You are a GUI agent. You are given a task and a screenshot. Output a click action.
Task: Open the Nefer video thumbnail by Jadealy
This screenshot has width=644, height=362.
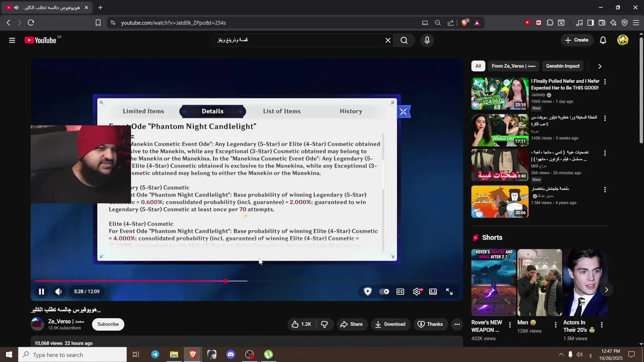[500, 94]
